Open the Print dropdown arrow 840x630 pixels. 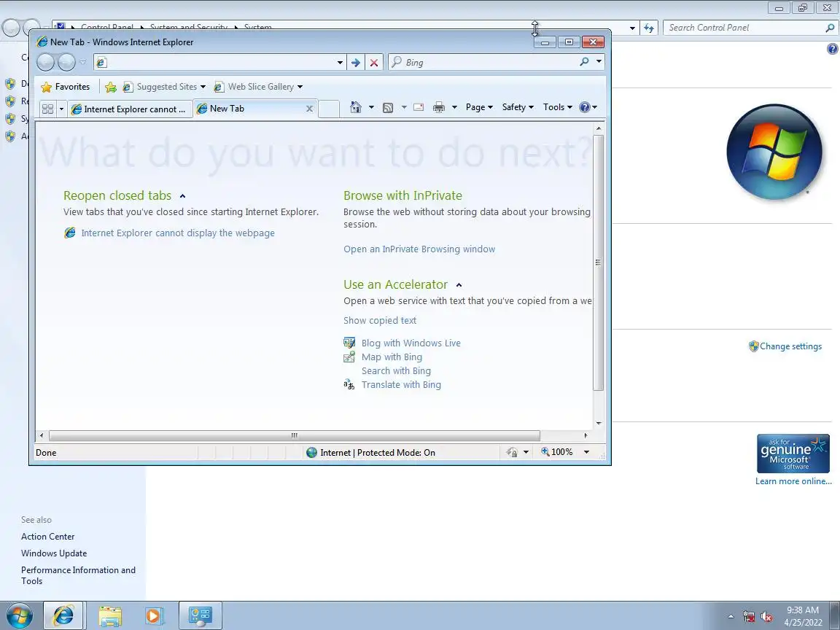click(x=454, y=107)
